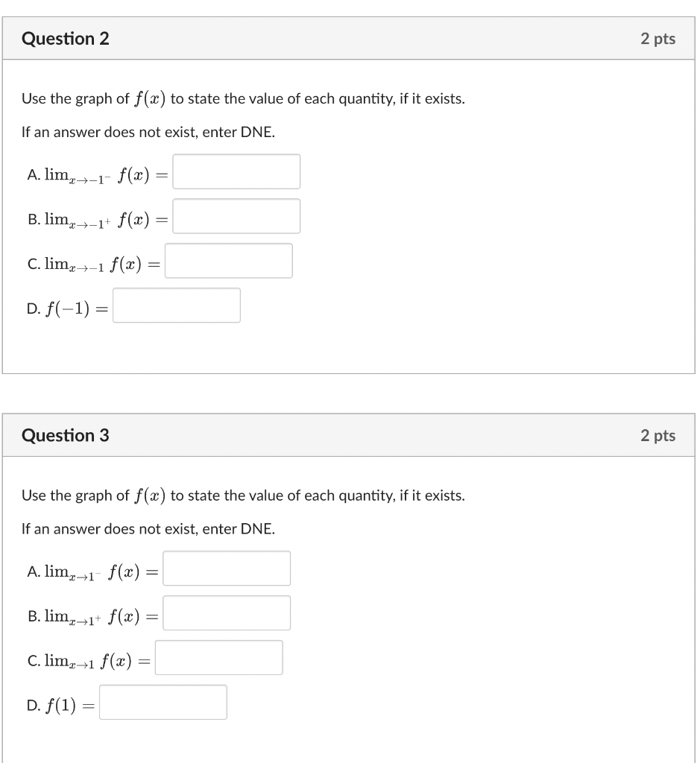Click the graph instructions in Question 3
Image resolution: width=700 pixels, height=763 pixels.
[x=243, y=495]
